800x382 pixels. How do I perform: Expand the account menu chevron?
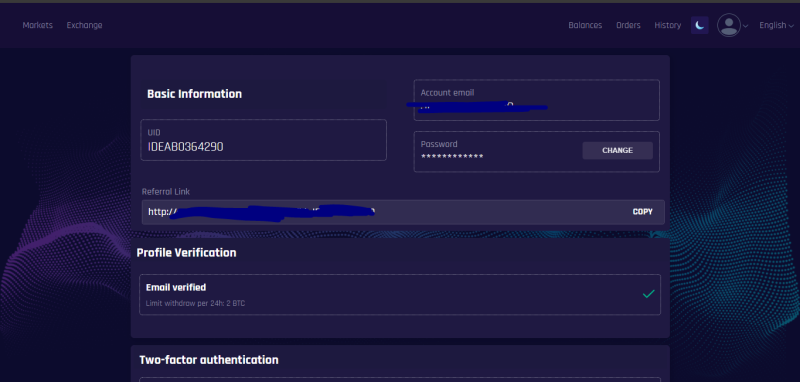click(745, 26)
